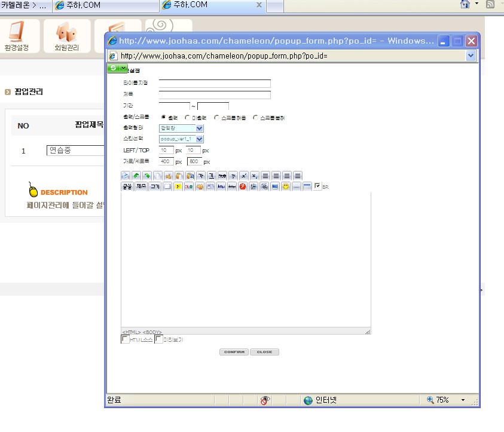Insert hyperlink with http icon
The width and height of the screenshot is (504, 432).
coord(221,186)
